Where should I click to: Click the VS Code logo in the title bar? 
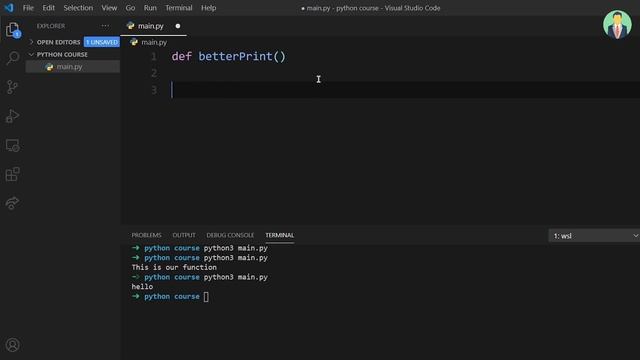9,8
